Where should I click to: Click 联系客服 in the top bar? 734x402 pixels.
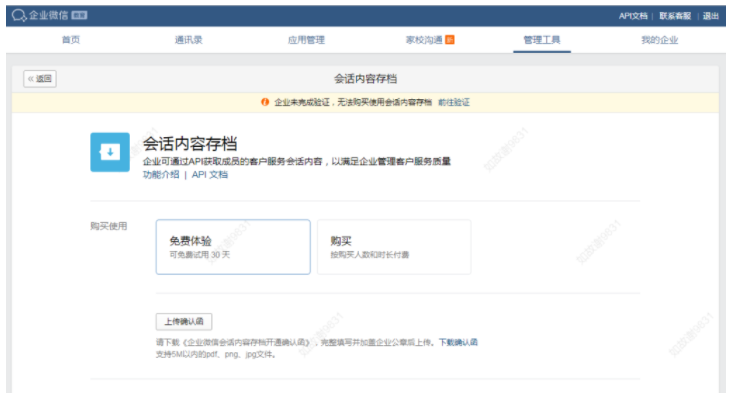tap(675, 15)
